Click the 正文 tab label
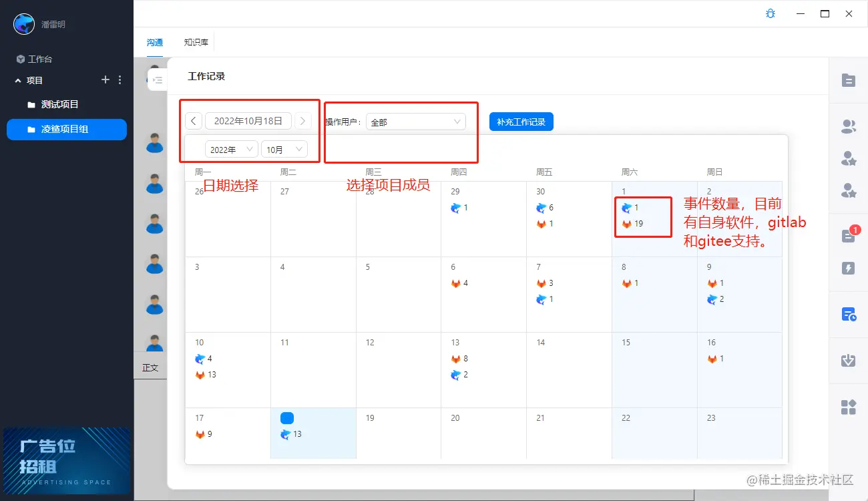This screenshot has height=501, width=868. pos(150,367)
